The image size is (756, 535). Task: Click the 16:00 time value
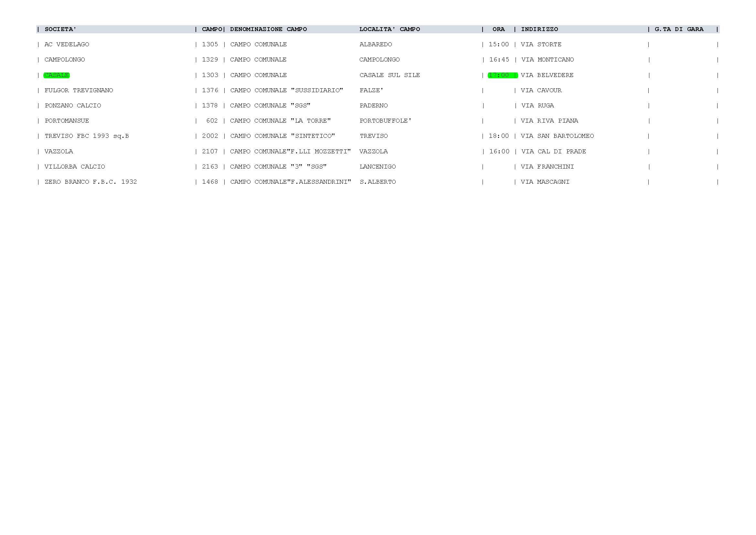499,151
